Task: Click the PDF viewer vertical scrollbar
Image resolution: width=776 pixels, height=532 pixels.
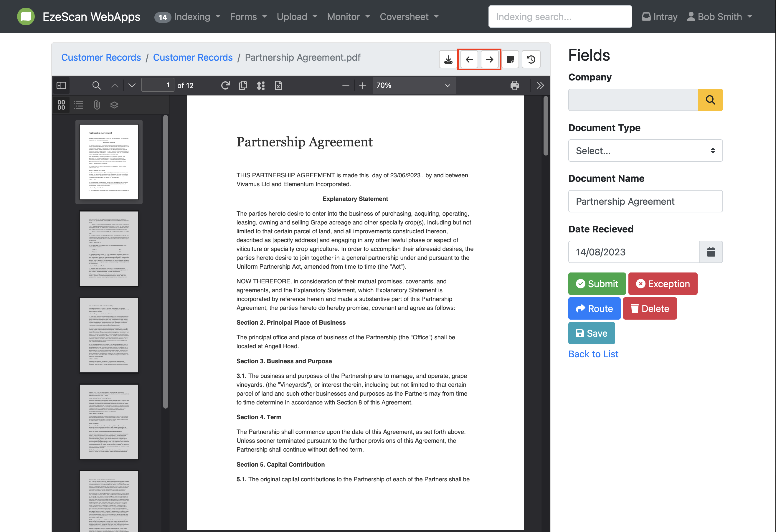Action: point(546,126)
